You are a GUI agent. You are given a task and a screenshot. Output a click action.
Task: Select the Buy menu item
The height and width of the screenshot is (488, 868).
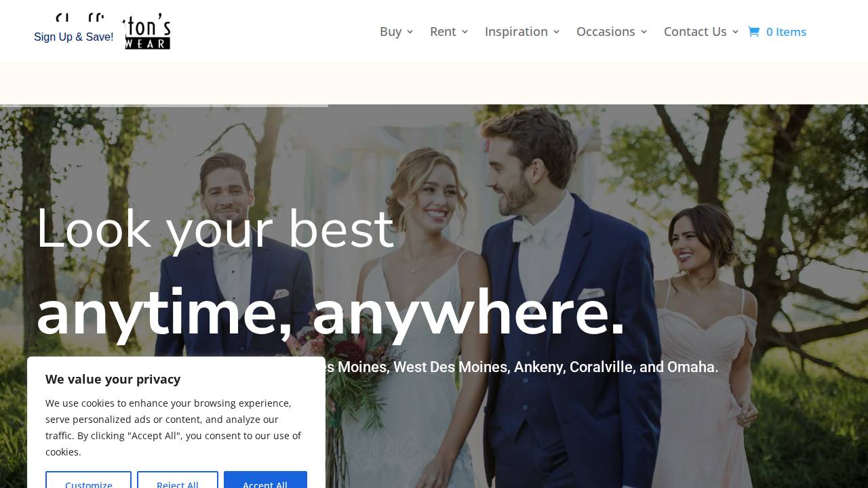391,32
